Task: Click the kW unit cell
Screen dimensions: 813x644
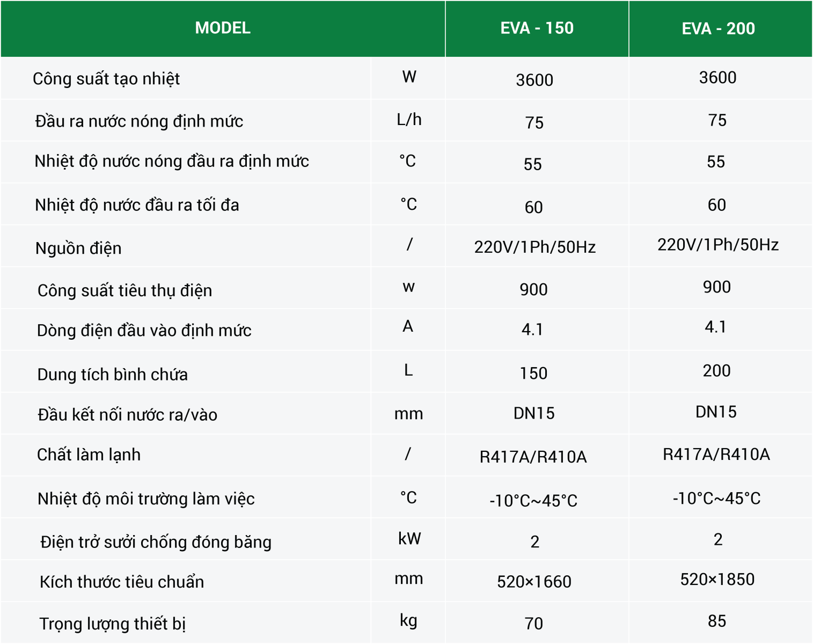Action: pos(409,539)
